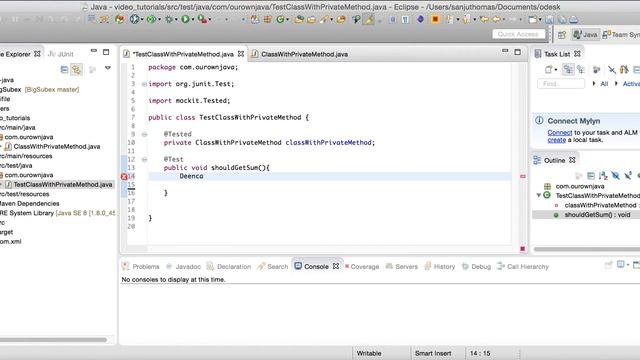The width and height of the screenshot is (640, 360).
Task: Select pom.xml in Package Explorer
Action: [11, 242]
